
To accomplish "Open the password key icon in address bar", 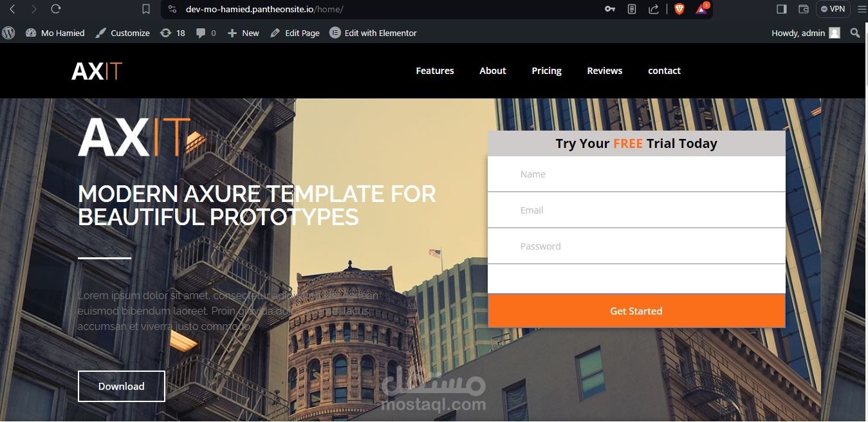I will click(x=610, y=9).
